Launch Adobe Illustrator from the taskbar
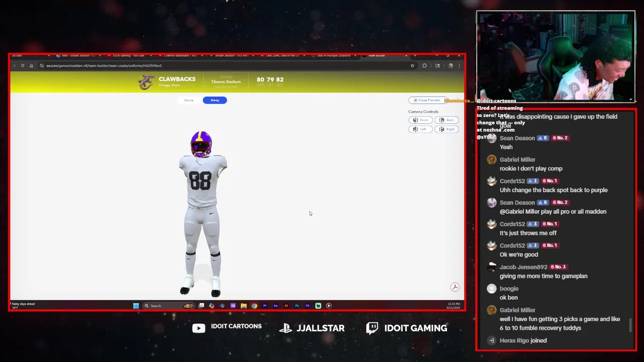The width and height of the screenshot is (644, 362). click(x=286, y=306)
